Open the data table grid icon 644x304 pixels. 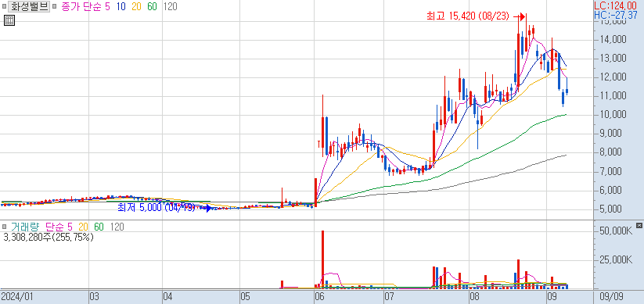[x=9, y=20]
